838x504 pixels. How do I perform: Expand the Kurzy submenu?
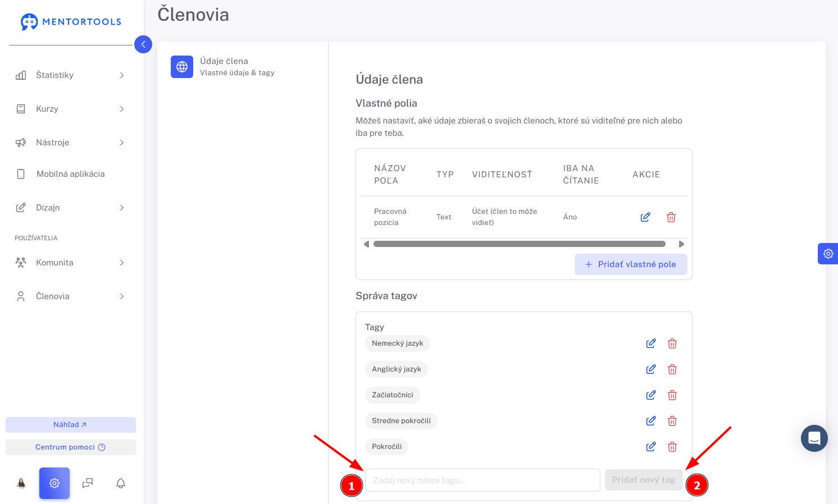[x=70, y=109]
